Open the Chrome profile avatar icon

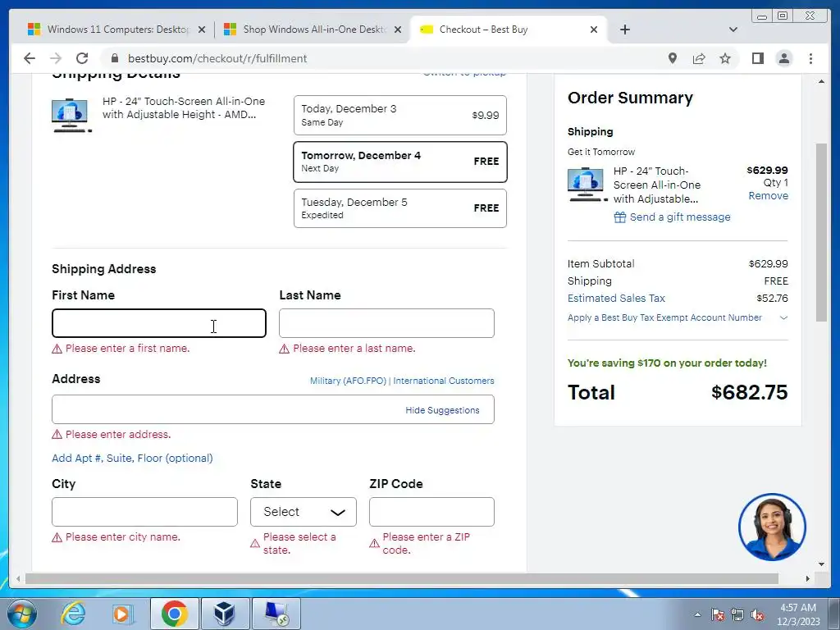[x=783, y=58]
